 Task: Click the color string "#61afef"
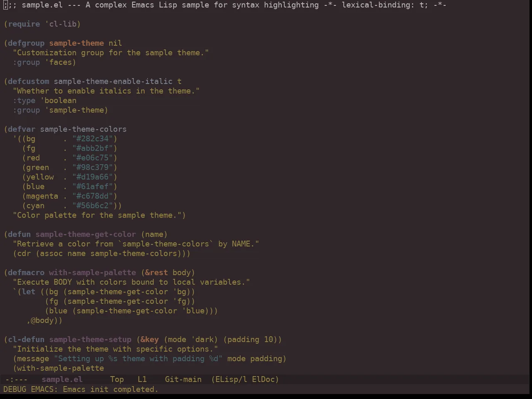(x=93, y=187)
